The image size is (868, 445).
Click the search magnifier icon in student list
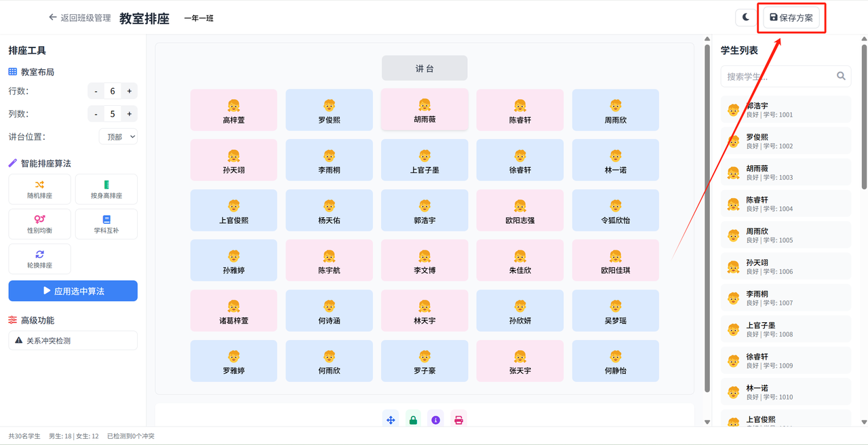tap(841, 76)
